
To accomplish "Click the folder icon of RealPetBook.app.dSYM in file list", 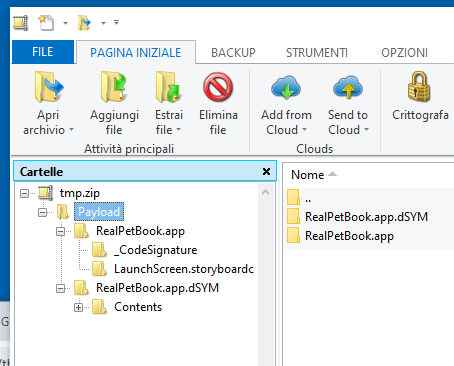I will pyautogui.click(x=294, y=216).
